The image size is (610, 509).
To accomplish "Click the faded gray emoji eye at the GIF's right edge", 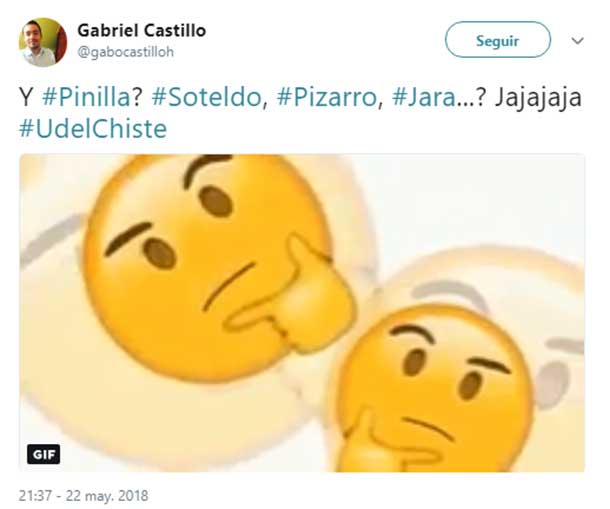I will click(552, 383).
